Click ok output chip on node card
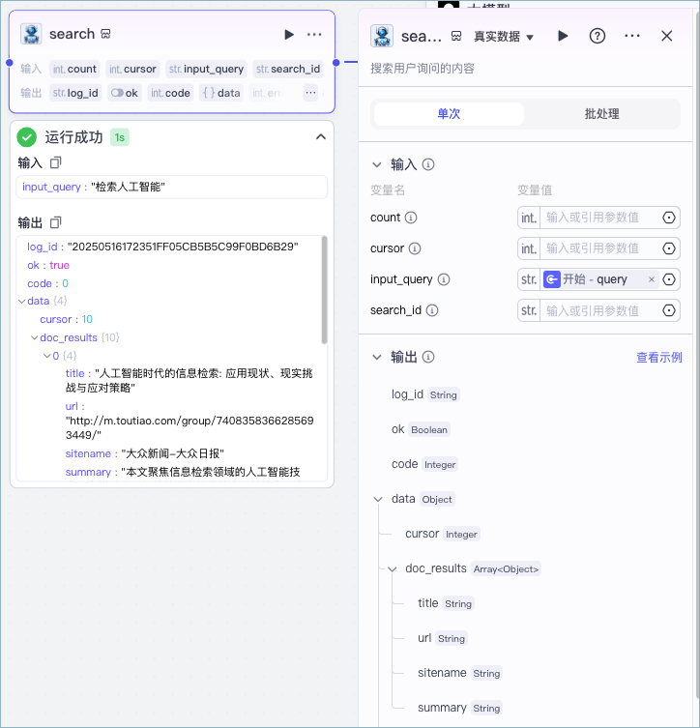Screen dimensions: 700x728 click(x=125, y=93)
